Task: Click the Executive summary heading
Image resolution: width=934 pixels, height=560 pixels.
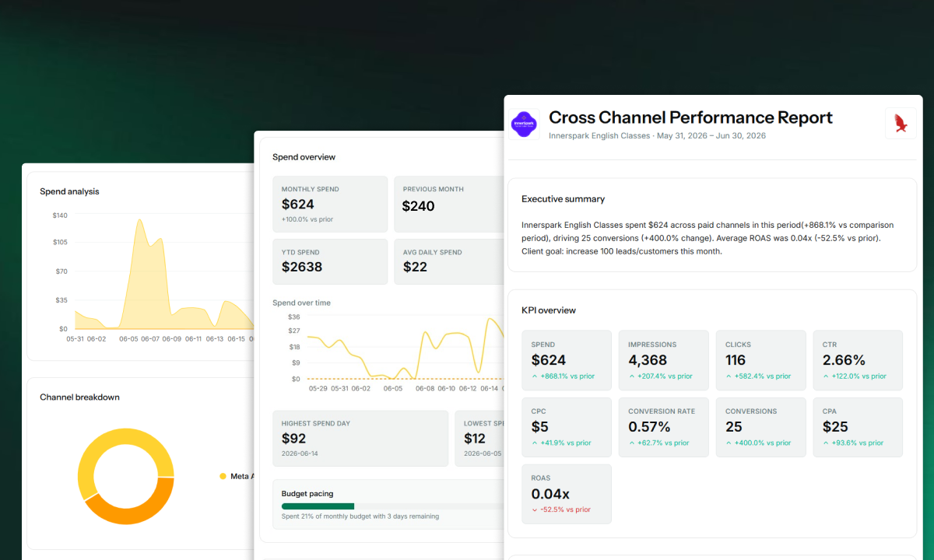Action: [563, 199]
